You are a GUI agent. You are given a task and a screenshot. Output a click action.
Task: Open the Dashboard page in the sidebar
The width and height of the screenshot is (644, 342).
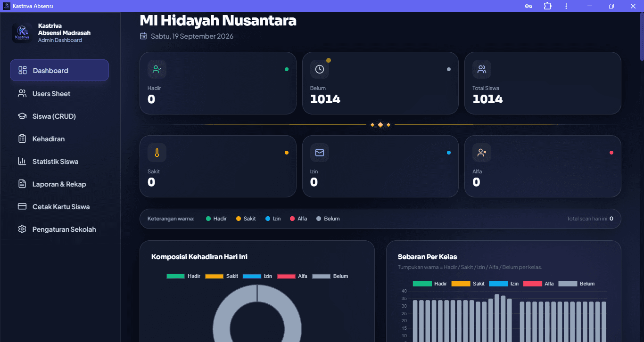click(x=59, y=70)
